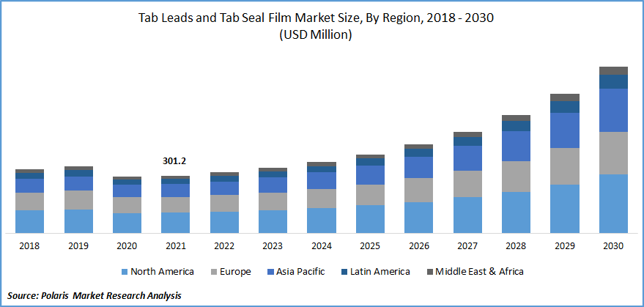Click the 2019 bar's Asia Pacific segment
Screen dimensions: 644x307
point(78,183)
